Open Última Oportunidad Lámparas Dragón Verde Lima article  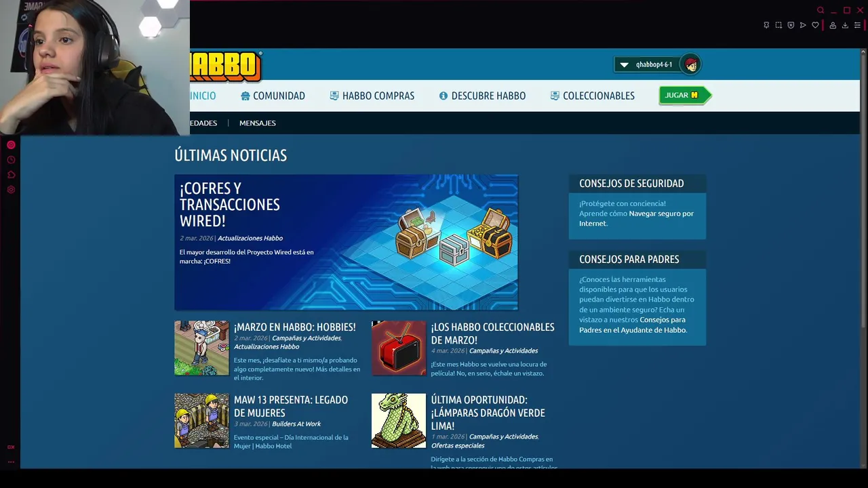488,413
